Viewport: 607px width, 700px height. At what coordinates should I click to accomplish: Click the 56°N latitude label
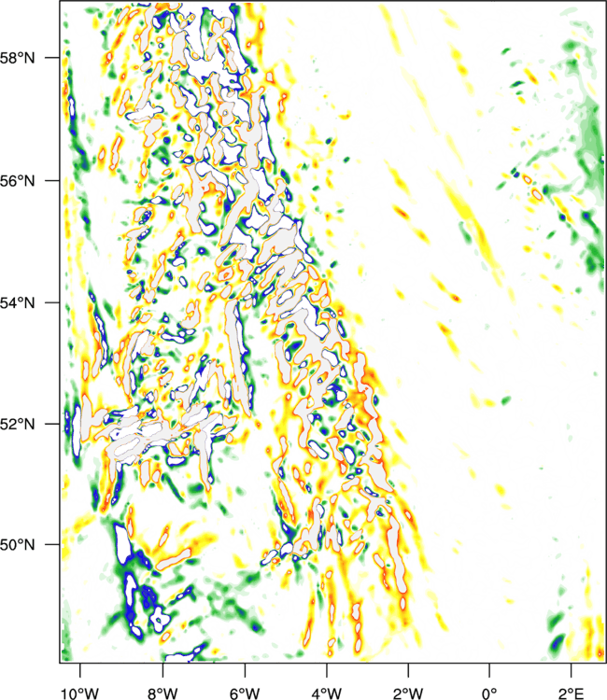pos(17,181)
